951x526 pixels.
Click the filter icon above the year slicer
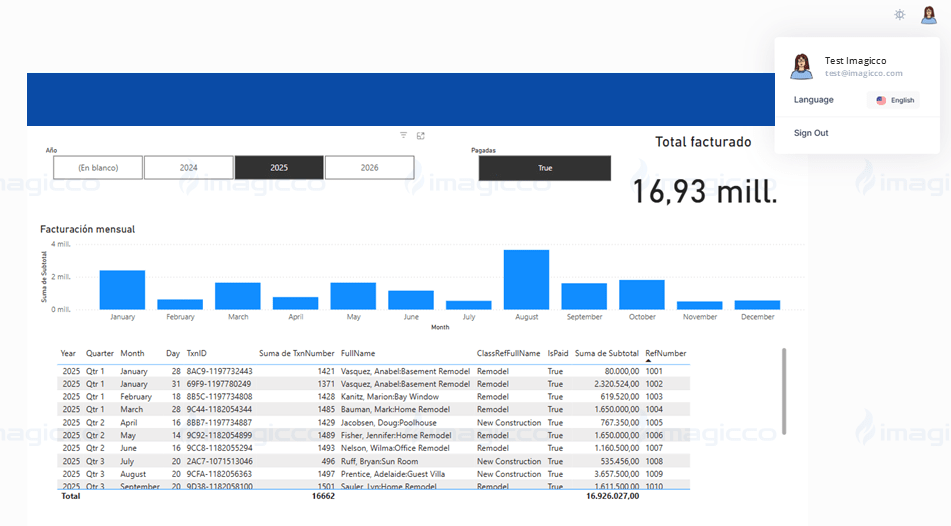(404, 135)
